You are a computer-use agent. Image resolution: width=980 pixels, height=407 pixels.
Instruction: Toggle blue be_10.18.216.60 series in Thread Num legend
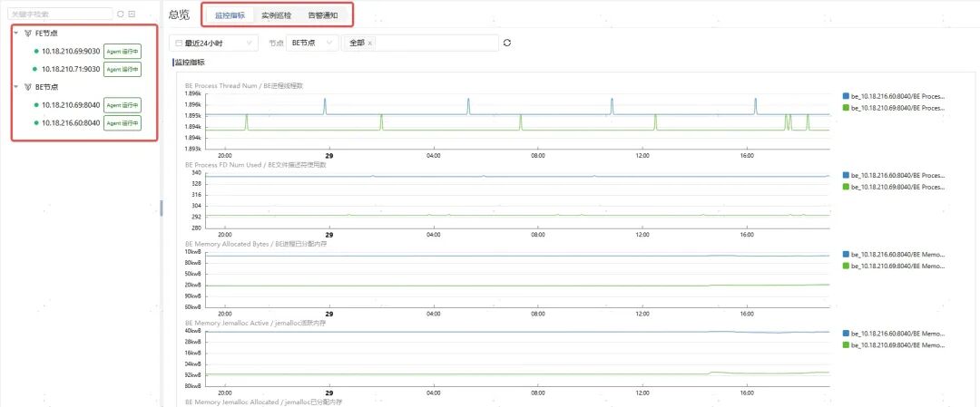click(x=895, y=97)
